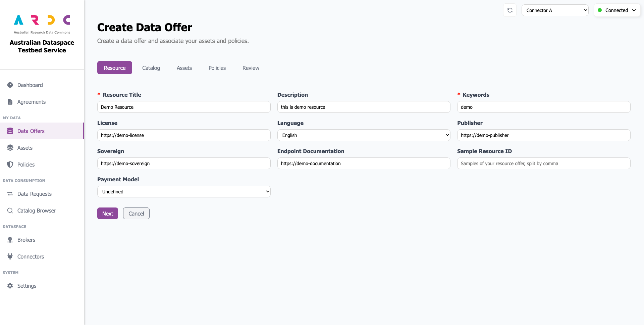Click the Brokers globe icon
This screenshot has width=644, height=325.
pyautogui.click(x=10, y=240)
